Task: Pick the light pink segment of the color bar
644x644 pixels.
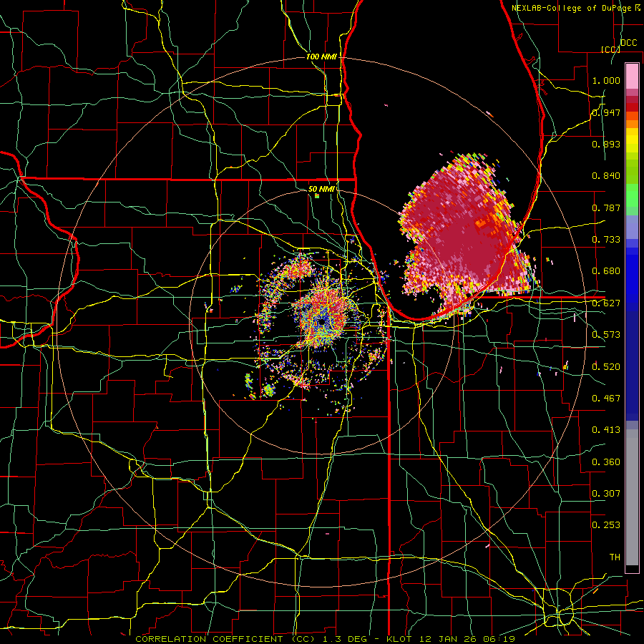Action: pyautogui.click(x=632, y=77)
